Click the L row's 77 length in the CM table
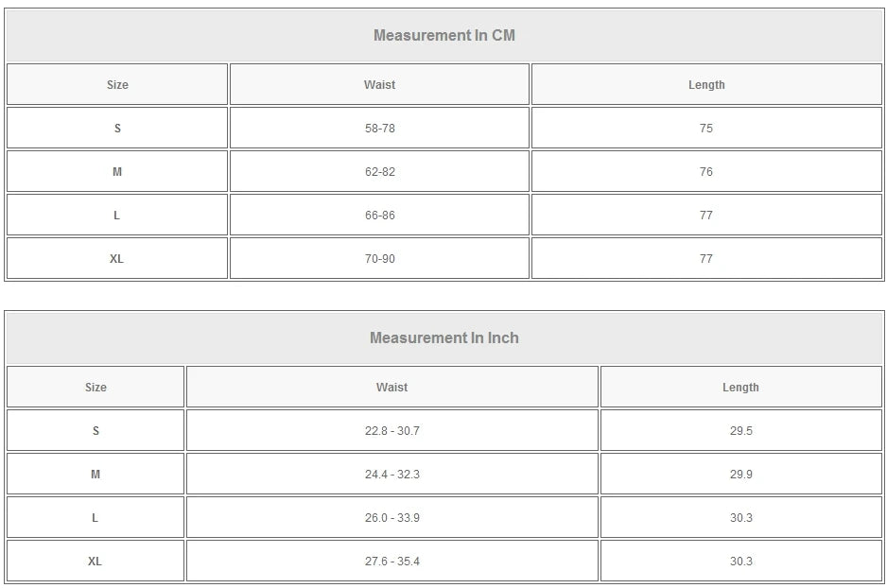This screenshot has width=887, height=588. coord(705,216)
